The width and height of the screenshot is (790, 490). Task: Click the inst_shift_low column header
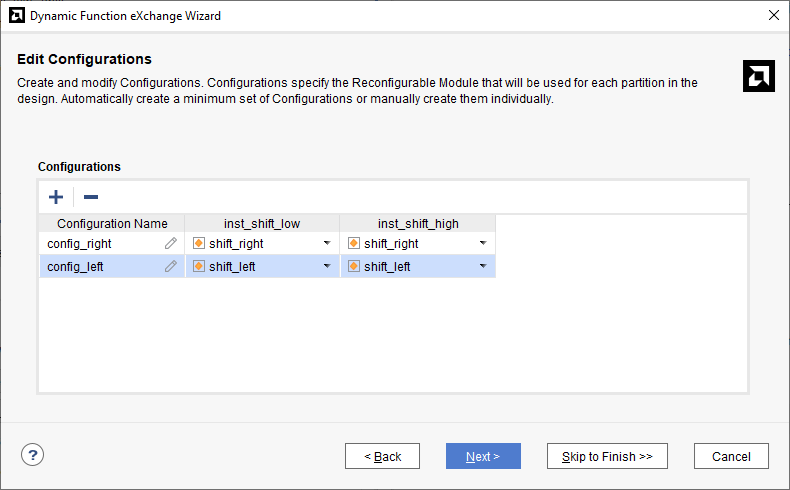[x=262, y=224]
